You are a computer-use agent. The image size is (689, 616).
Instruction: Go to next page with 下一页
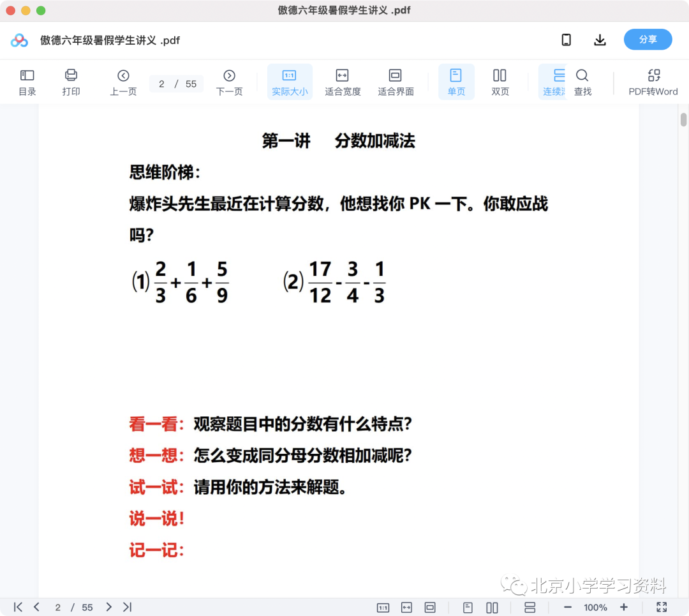coord(230,82)
